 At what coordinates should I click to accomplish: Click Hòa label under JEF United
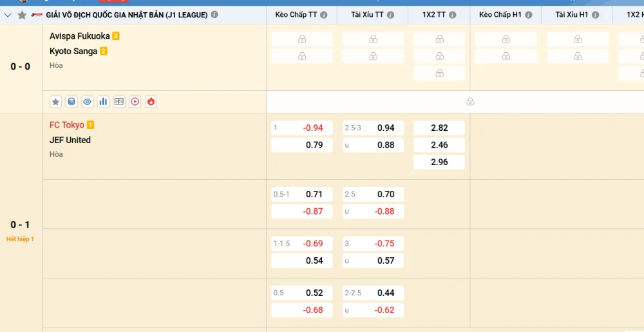tap(56, 154)
